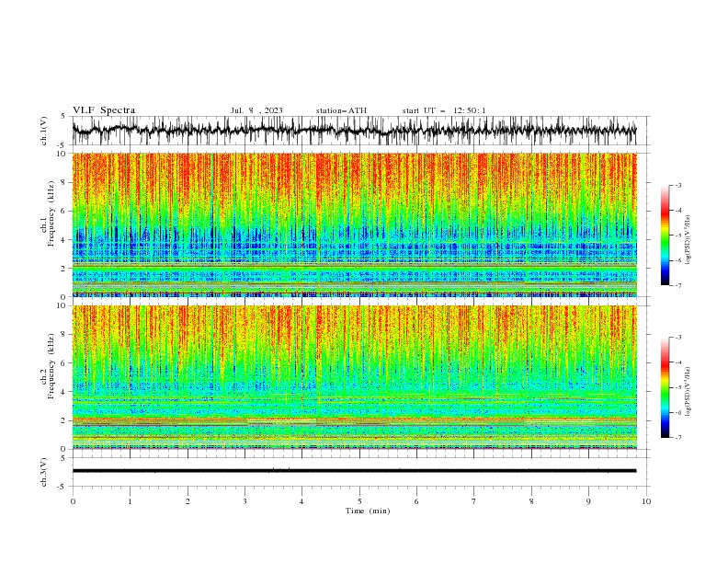Screen dimensions: 728x563
Task: Click the "ch.3(V)" axis label
Action: [x=44, y=472]
